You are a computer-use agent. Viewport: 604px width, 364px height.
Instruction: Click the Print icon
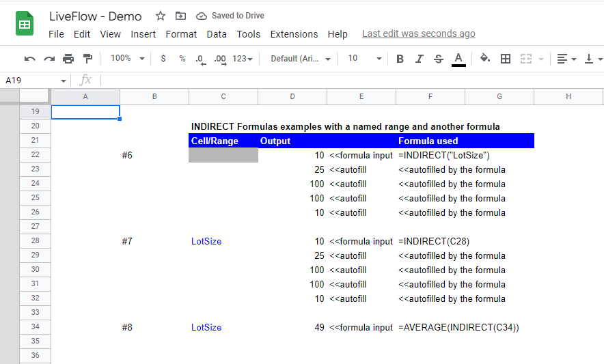click(68, 59)
